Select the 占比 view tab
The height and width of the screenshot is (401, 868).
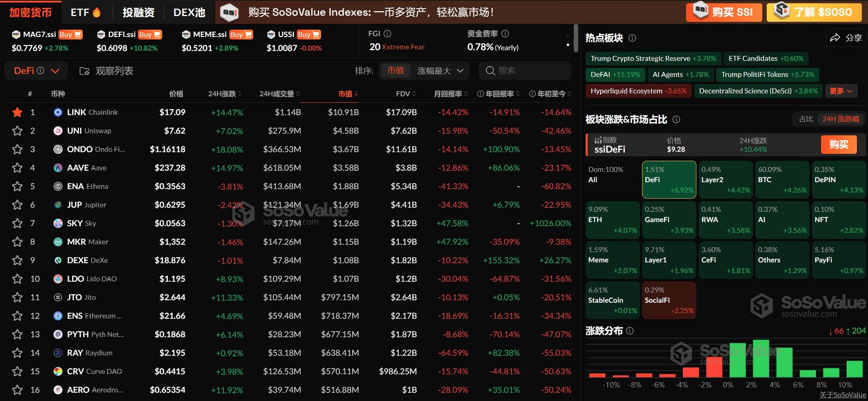pos(806,119)
